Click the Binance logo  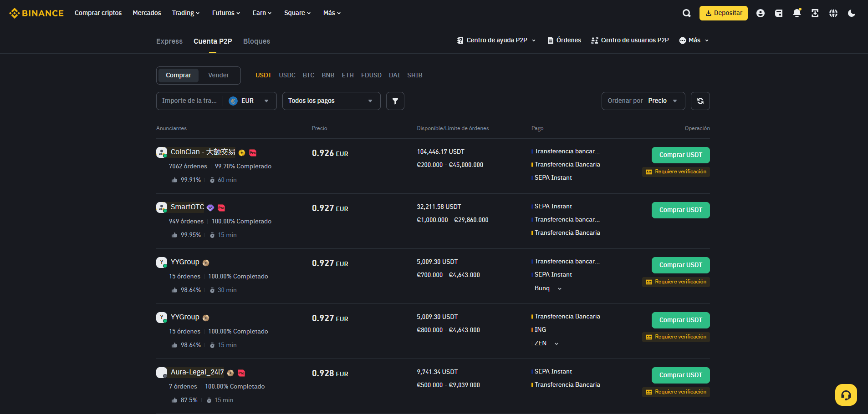[36, 13]
